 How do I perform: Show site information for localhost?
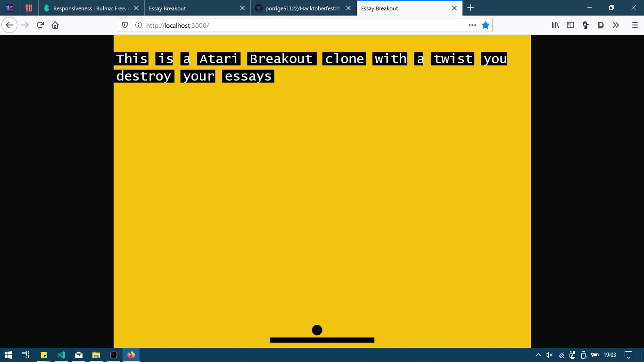pyautogui.click(x=138, y=25)
